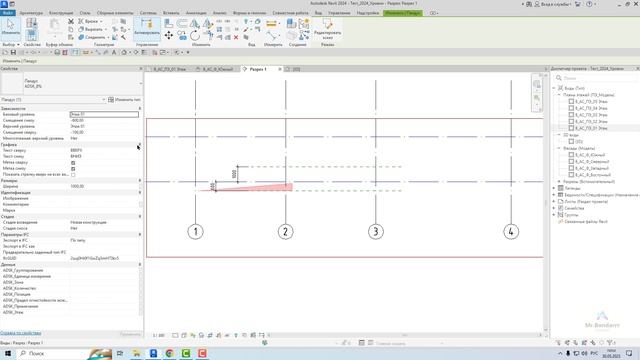Open the Properties palette ribbon icon

click(31, 36)
